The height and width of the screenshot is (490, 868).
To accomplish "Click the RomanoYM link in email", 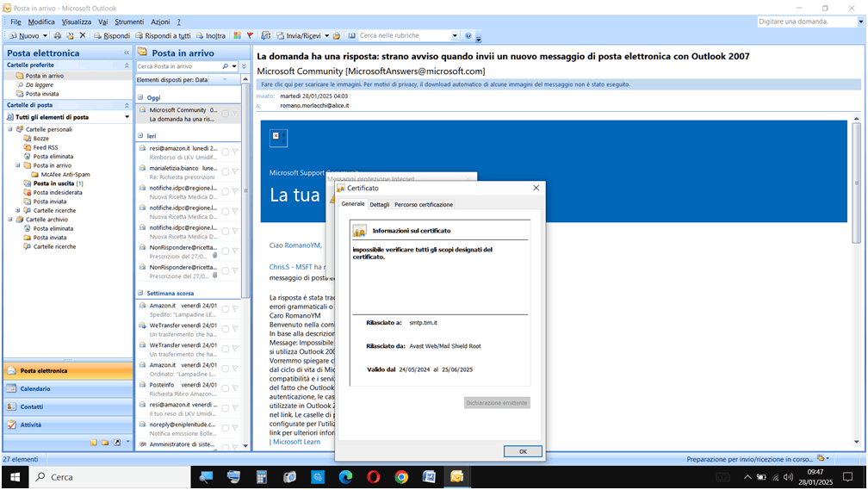I will click(x=302, y=245).
